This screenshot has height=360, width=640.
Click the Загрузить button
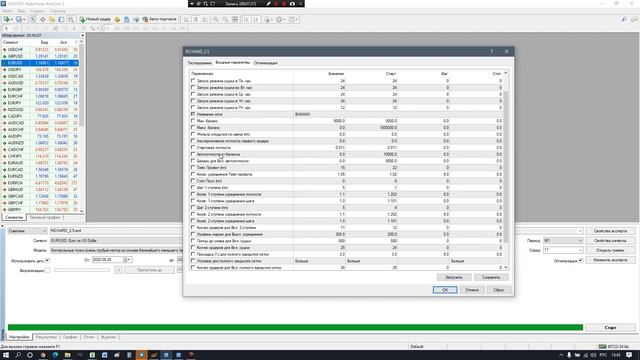pyautogui.click(x=453, y=277)
